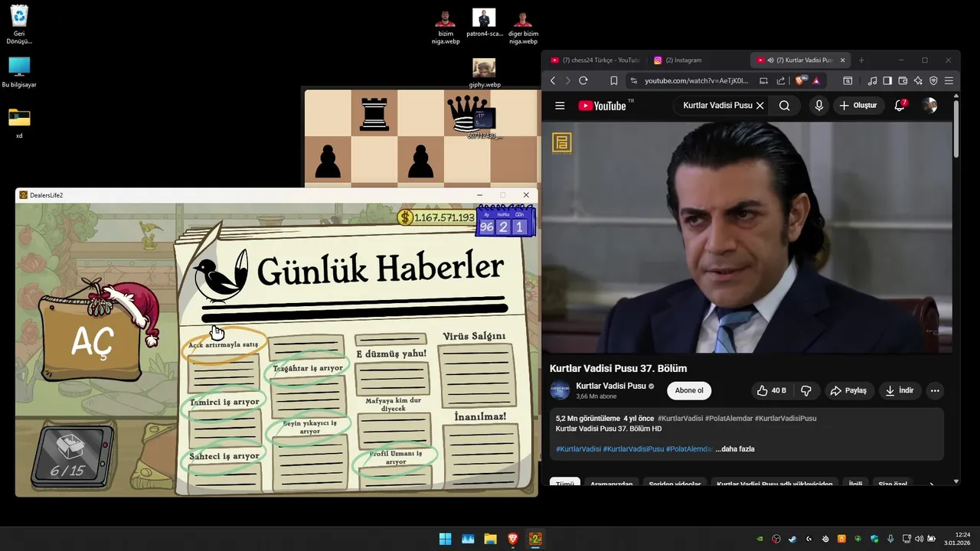Reload the YouTube page
The height and width of the screenshot is (551, 980).
pos(583,81)
